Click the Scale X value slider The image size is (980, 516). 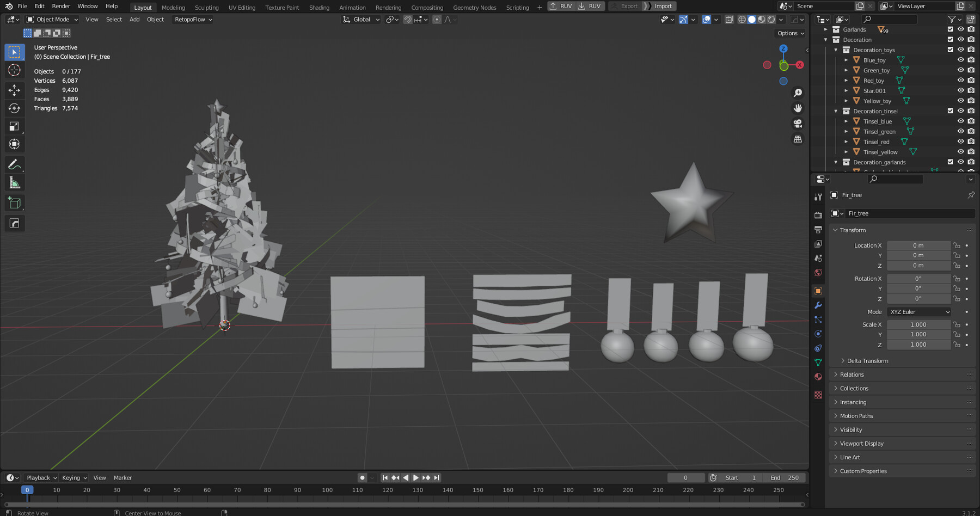tap(918, 324)
